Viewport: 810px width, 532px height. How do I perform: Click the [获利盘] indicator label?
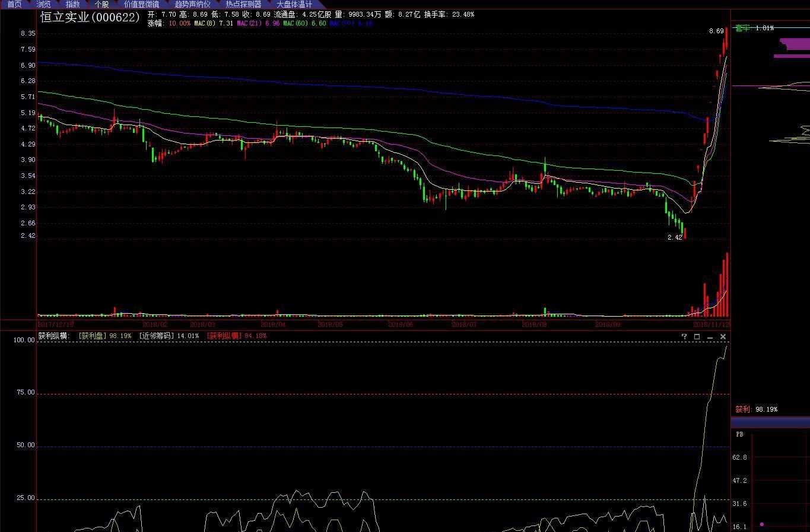pos(93,336)
